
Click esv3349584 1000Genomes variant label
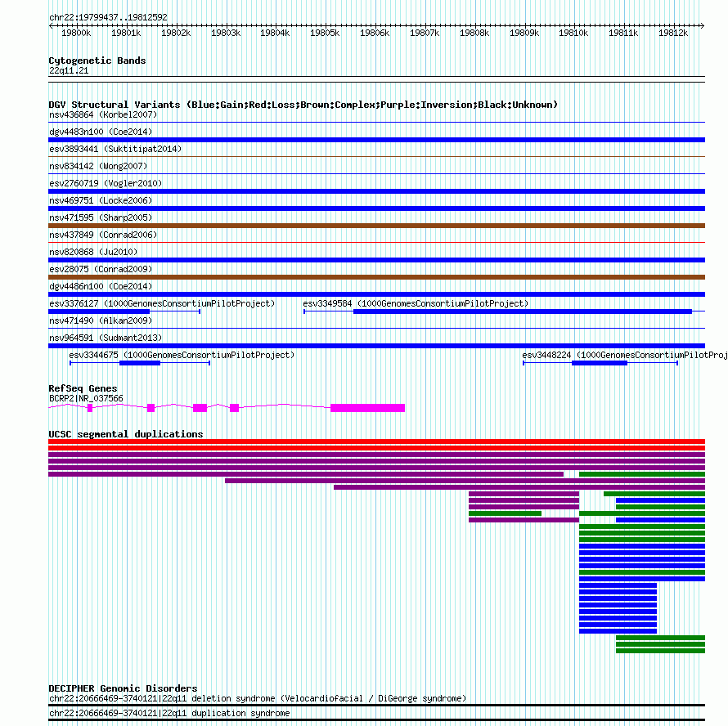tap(416, 303)
